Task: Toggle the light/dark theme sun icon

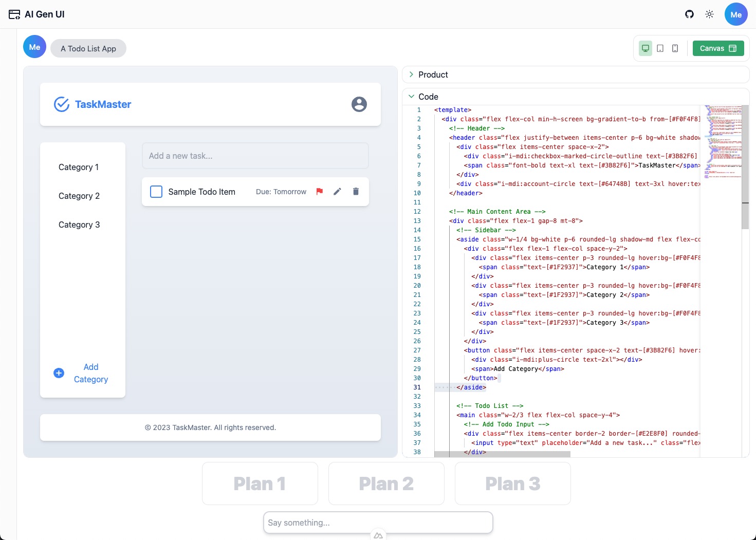Action: [x=710, y=14]
